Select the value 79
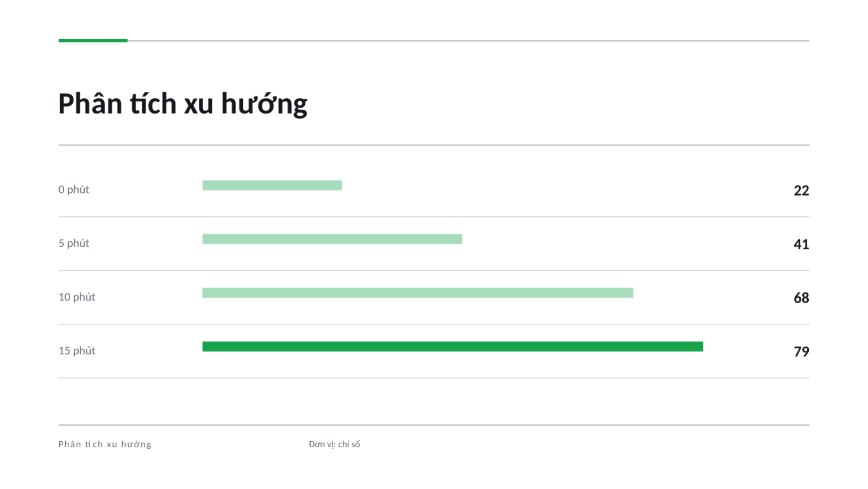The image size is (868, 489). coord(801,352)
